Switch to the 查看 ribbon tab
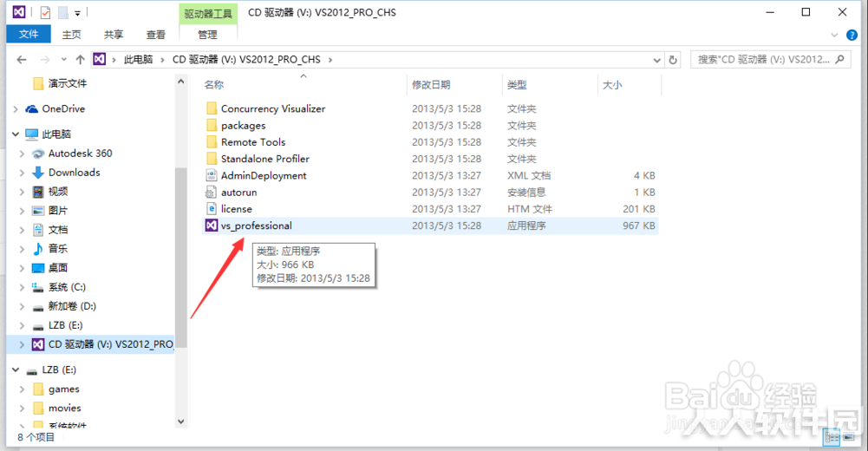Image resolution: width=868 pixels, height=451 pixels. click(155, 35)
